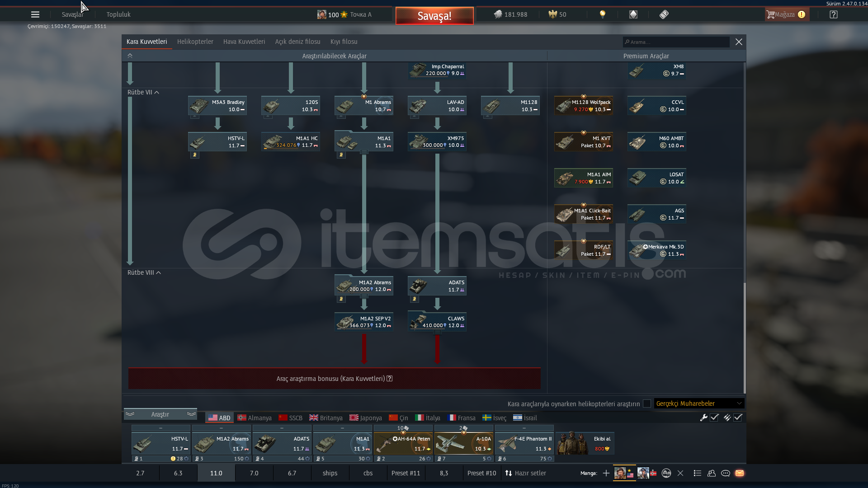Switch to Helikopterler tab
Viewport: 868px width, 488px height.
click(x=195, y=42)
